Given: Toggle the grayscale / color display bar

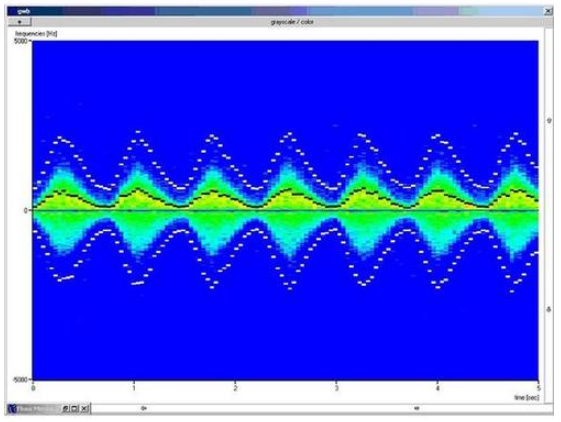Looking at the screenshot, I should tap(292, 22).
